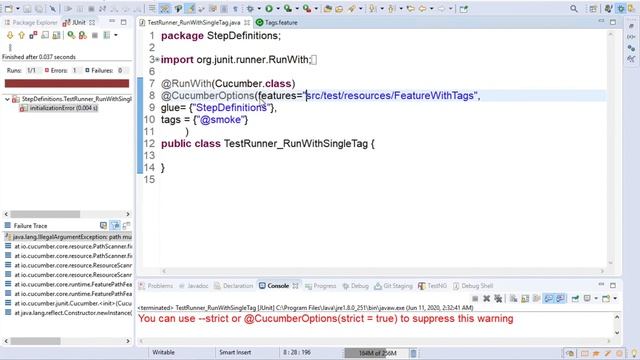
Task: Click the Previous Failure up-arrow icon in JUnit
Action: tap(22, 36)
